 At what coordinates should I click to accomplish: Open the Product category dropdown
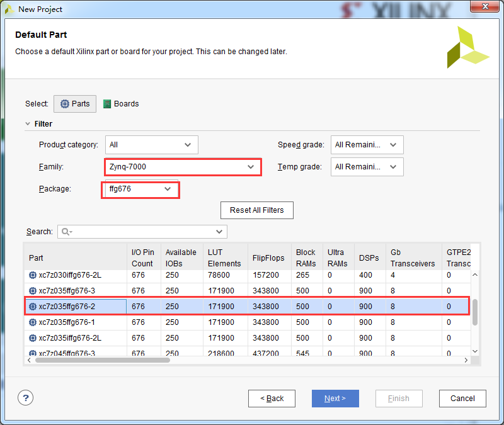(x=151, y=145)
